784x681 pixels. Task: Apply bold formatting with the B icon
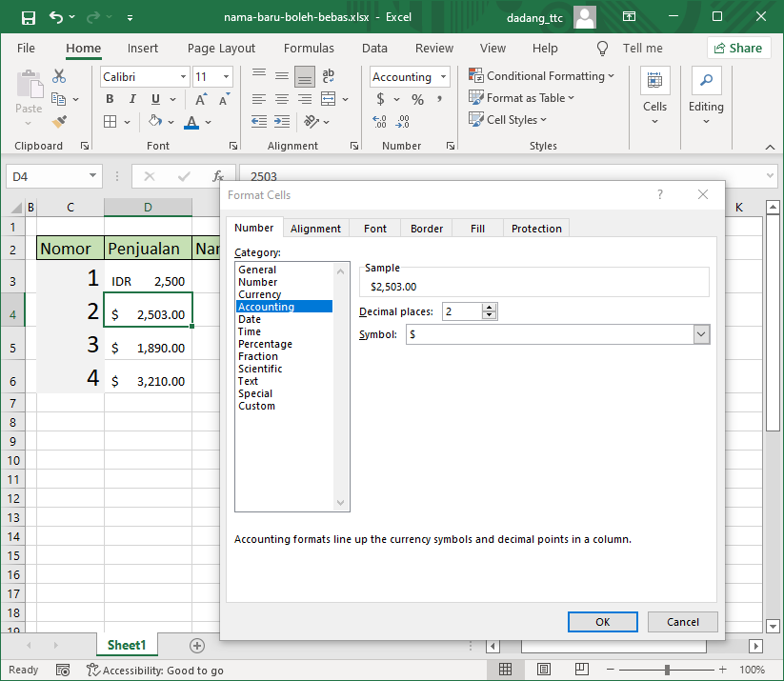click(110, 98)
